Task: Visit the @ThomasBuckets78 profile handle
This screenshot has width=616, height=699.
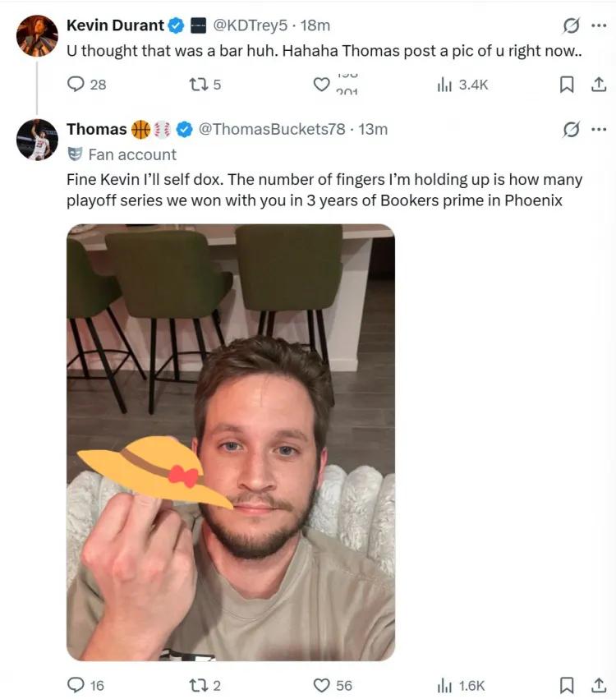Action: (x=272, y=129)
